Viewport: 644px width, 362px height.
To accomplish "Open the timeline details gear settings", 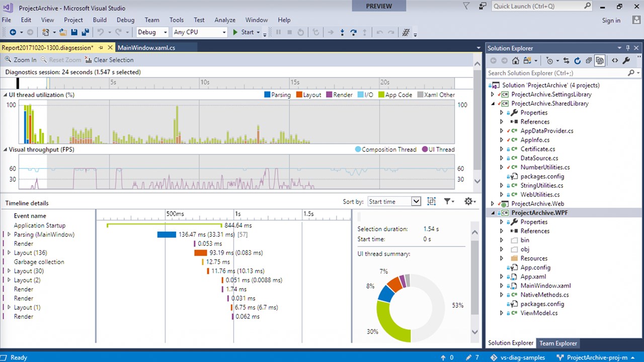I will (469, 201).
